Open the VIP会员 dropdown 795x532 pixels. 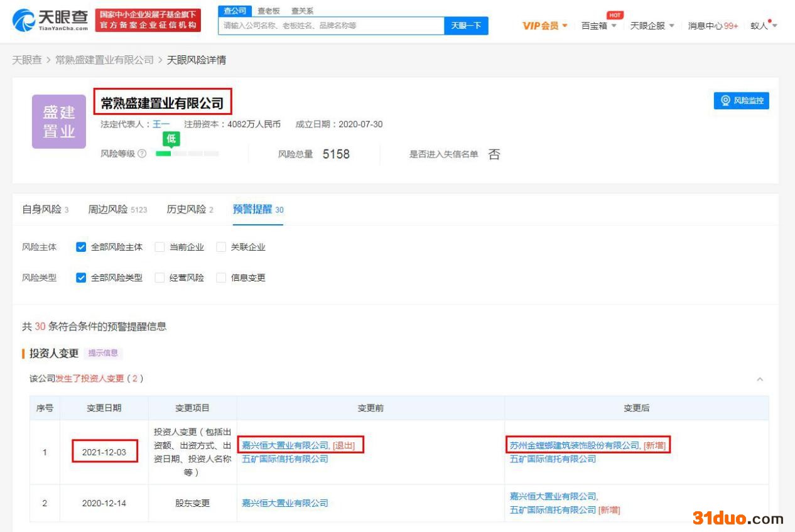[x=544, y=26]
